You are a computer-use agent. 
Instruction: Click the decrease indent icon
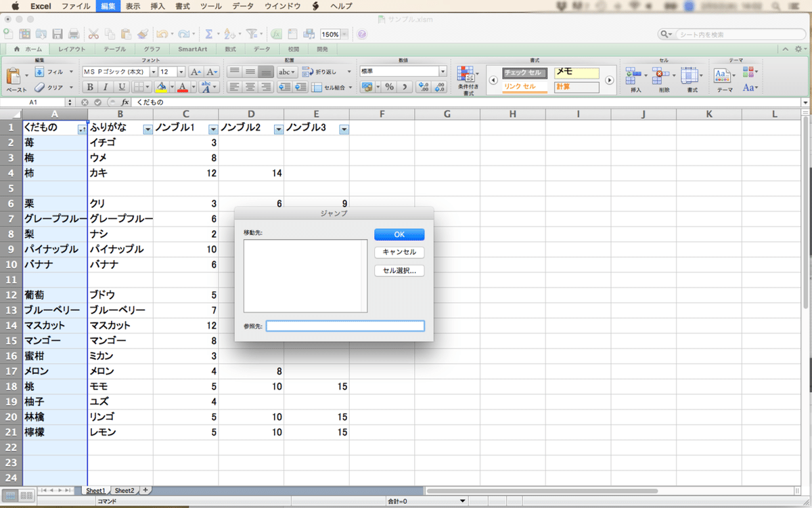coord(285,87)
